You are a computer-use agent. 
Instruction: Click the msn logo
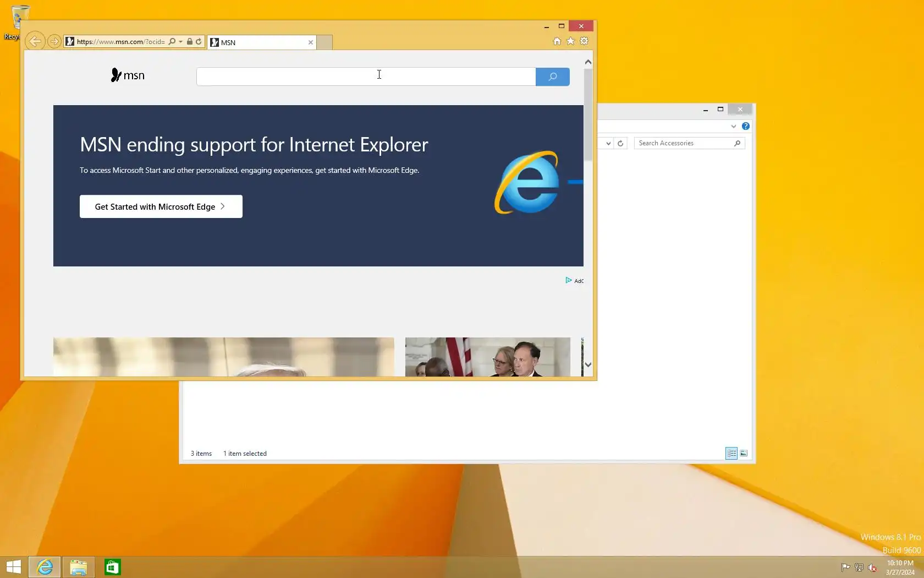coord(128,75)
